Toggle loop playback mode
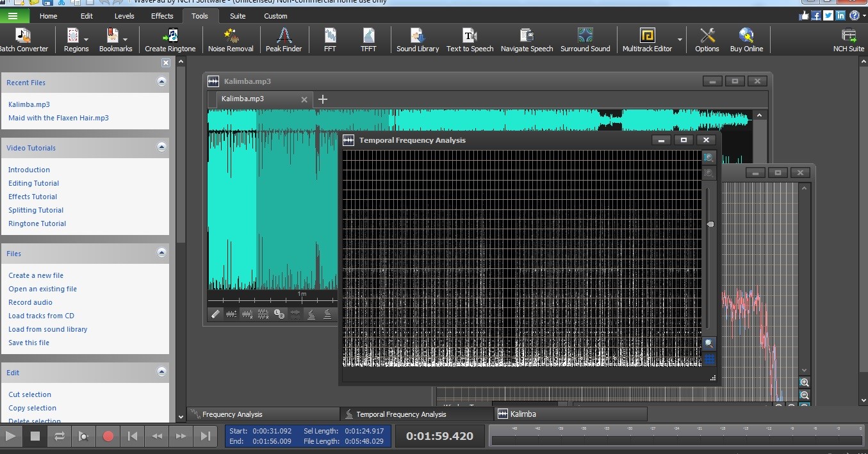Screen dimensions: 868x454 point(59,436)
